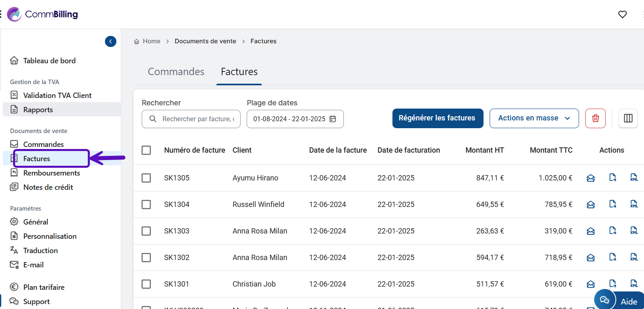Screen dimensions: 644x309
Task: Check the select-all invoices checkbox
Action: pyautogui.click(x=146, y=150)
